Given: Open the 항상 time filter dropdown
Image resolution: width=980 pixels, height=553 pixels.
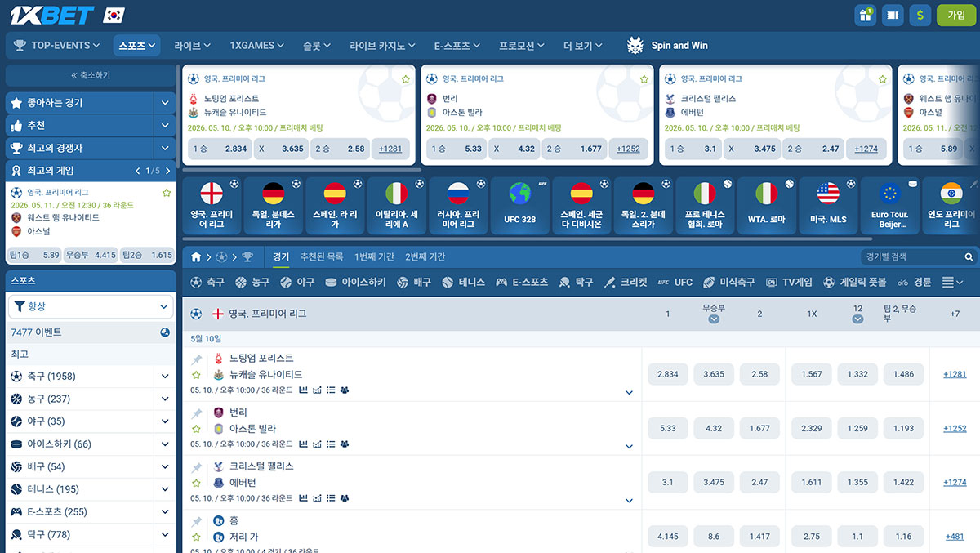Looking at the screenshot, I should [91, 306].
